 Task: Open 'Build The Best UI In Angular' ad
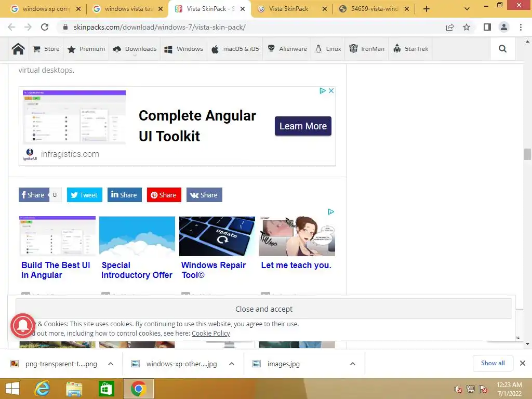[x=56, y=270]
